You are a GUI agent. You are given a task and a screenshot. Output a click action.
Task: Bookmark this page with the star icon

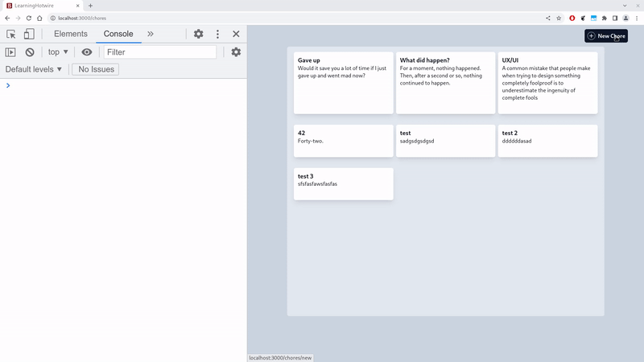(x=559, y=18)
